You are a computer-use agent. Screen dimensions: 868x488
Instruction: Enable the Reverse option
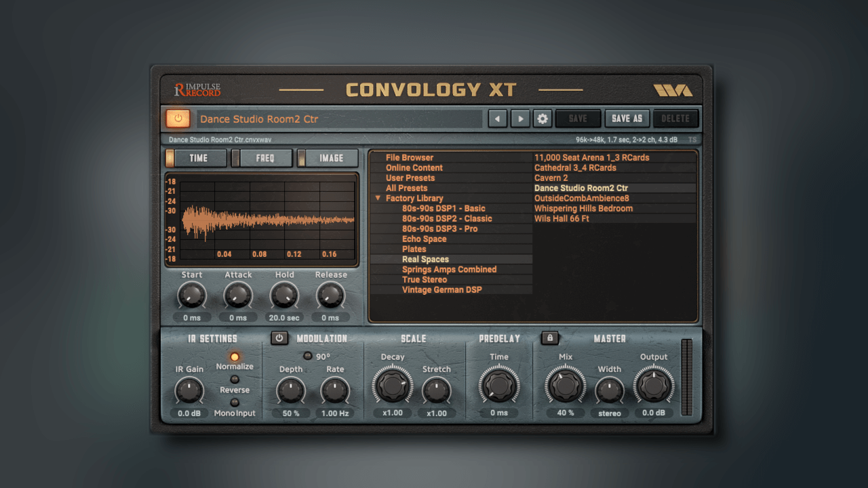point(235,380)
